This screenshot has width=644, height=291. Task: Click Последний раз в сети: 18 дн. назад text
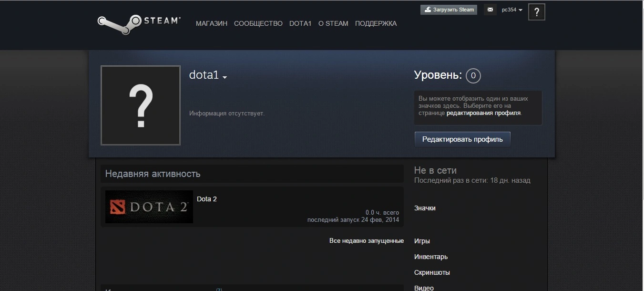[472, 180]
